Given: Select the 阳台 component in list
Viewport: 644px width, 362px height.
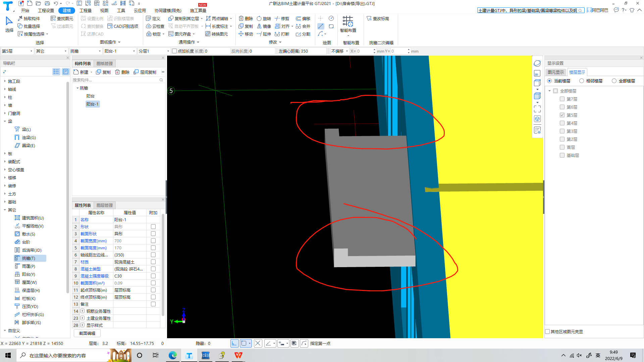Looking at the screenshot, I should click(x=91, y=96).
